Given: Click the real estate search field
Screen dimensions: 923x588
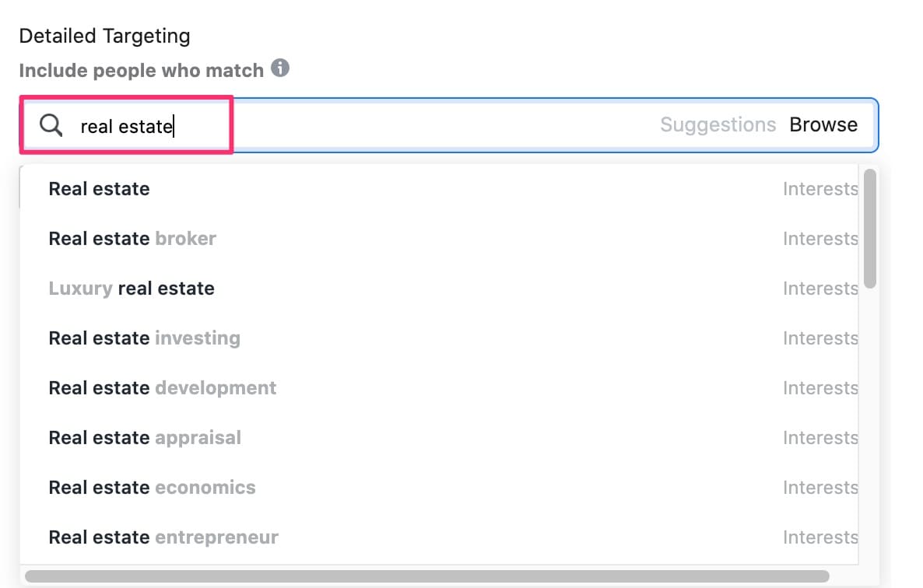Looking at the screenshot, I should 448,125.
